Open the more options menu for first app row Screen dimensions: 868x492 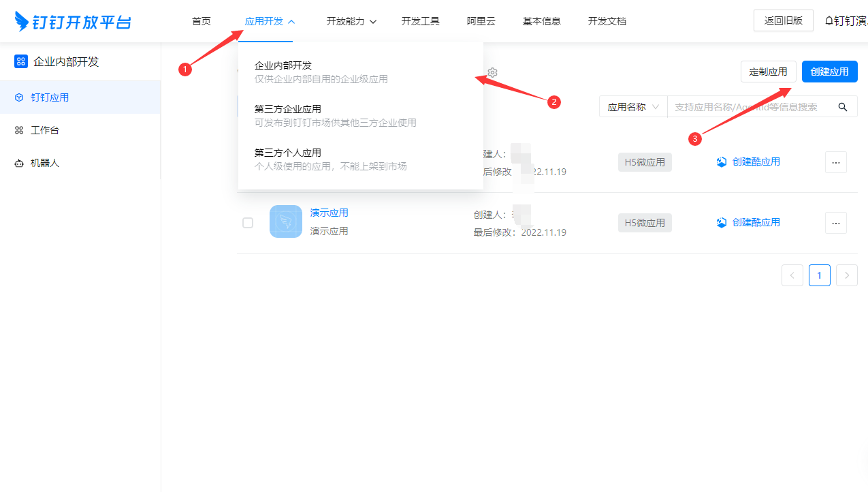tap(835, 162)
